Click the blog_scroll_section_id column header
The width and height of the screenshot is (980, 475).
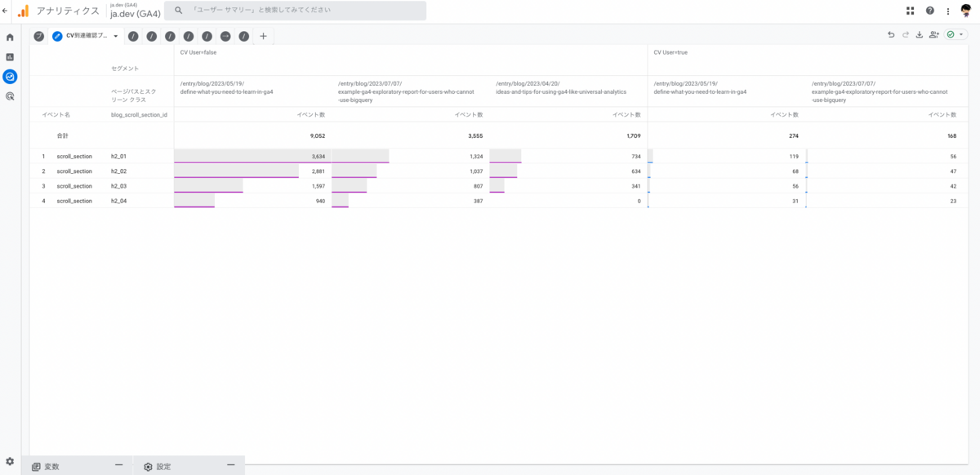pos(139,115)
